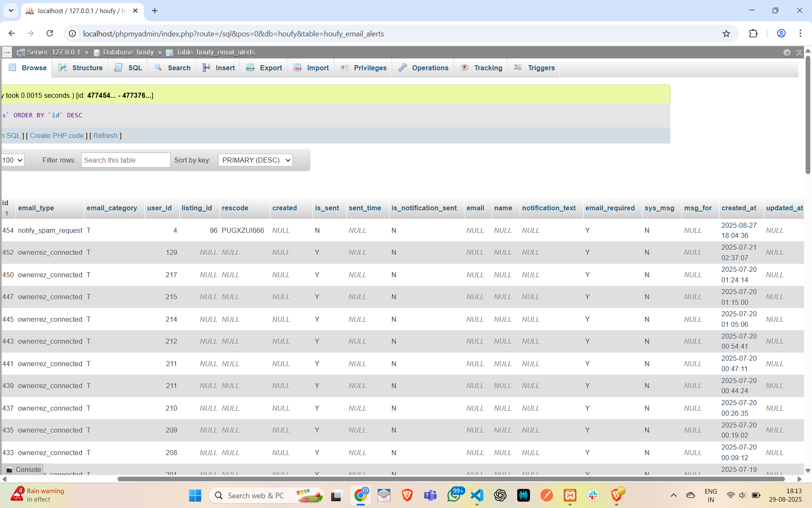Open the rows-per-page 100 dropdown
This screenshot has height=508, width=812.
click(x=12, y=160)
